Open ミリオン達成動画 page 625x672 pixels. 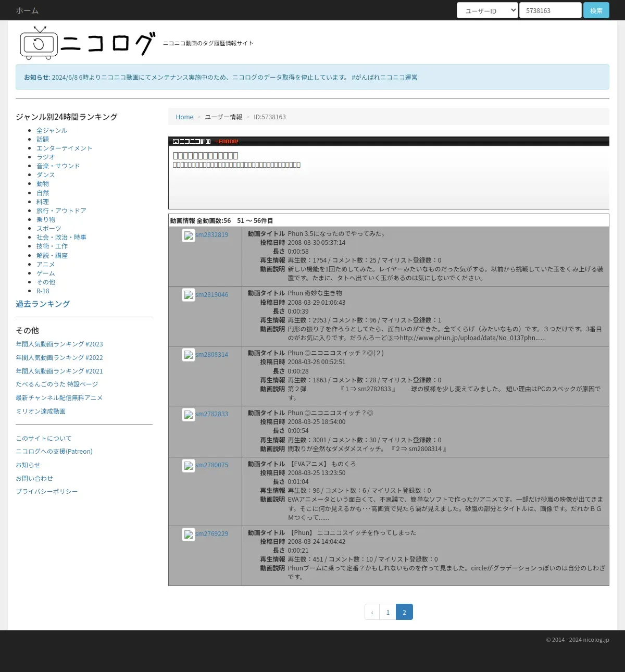41,411
